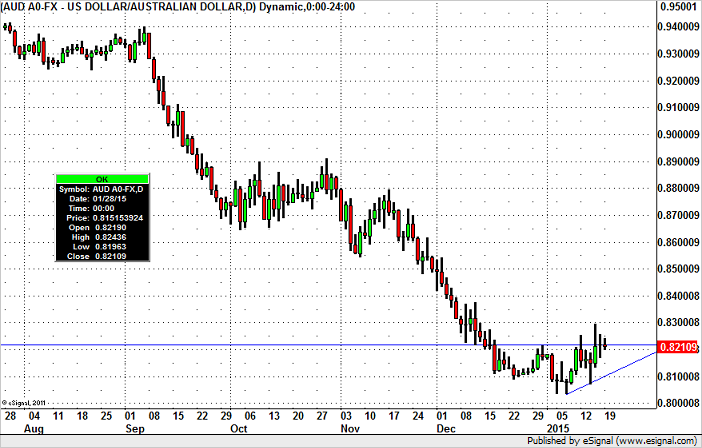Click the 0.850009 price axis label
Image resolution: width=702 pixels, height=448 pixels.
pos(678,269)
